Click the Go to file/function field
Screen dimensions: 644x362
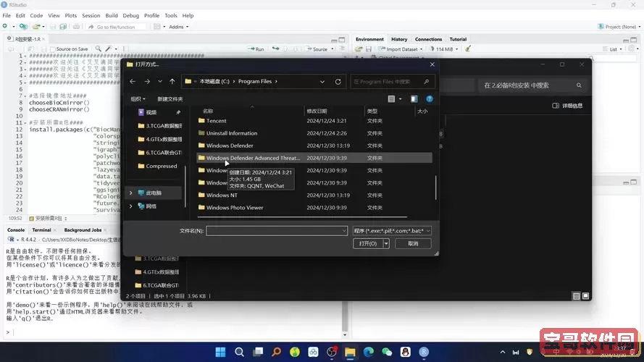click(116, 27)
